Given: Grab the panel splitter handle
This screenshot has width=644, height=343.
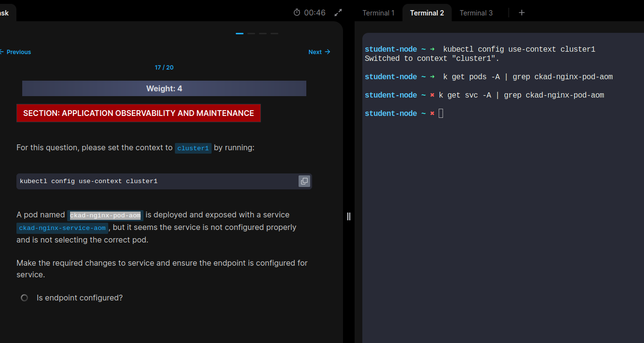Looking at the screenshot, I should (348, 216).
